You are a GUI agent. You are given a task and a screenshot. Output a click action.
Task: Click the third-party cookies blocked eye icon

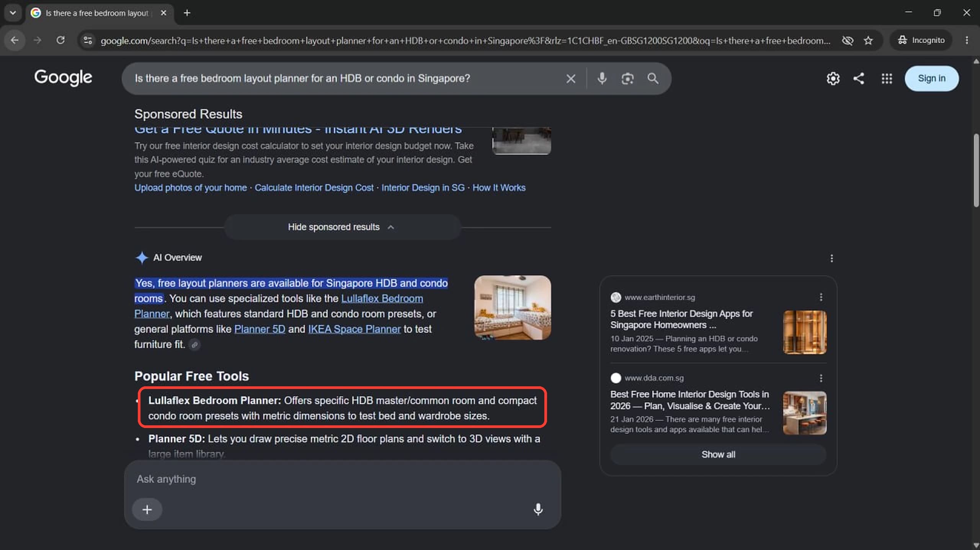pos(848,40)
